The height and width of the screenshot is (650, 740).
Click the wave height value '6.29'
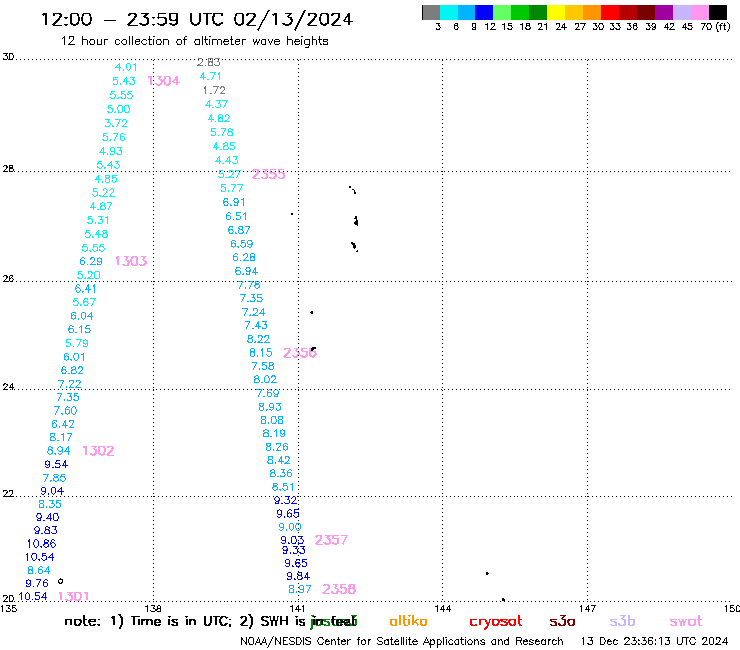(x=91, y=261)
